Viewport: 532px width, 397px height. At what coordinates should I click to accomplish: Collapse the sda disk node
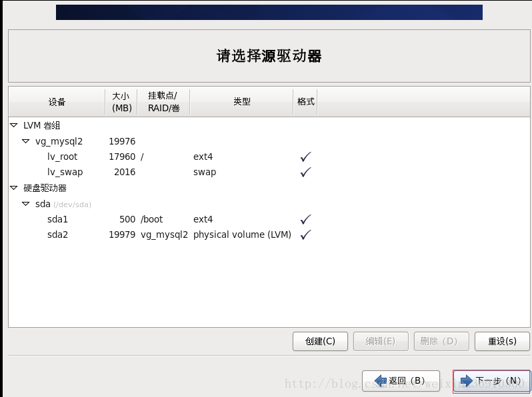(26, 204)
